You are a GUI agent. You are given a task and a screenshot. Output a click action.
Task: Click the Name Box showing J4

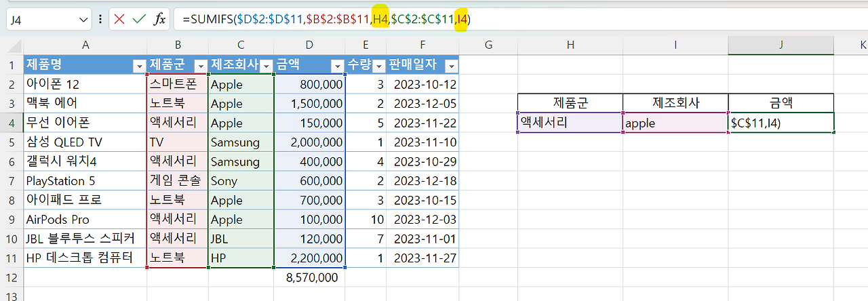pyautogui.click(x=41, y=20)
